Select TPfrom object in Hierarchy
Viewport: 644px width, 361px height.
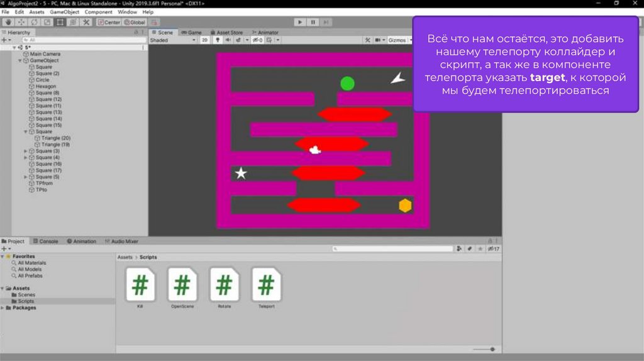[44, 184]
